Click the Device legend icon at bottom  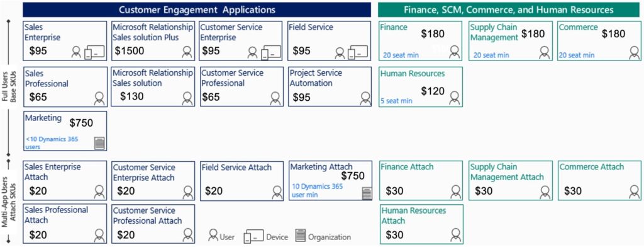(254, 237)
